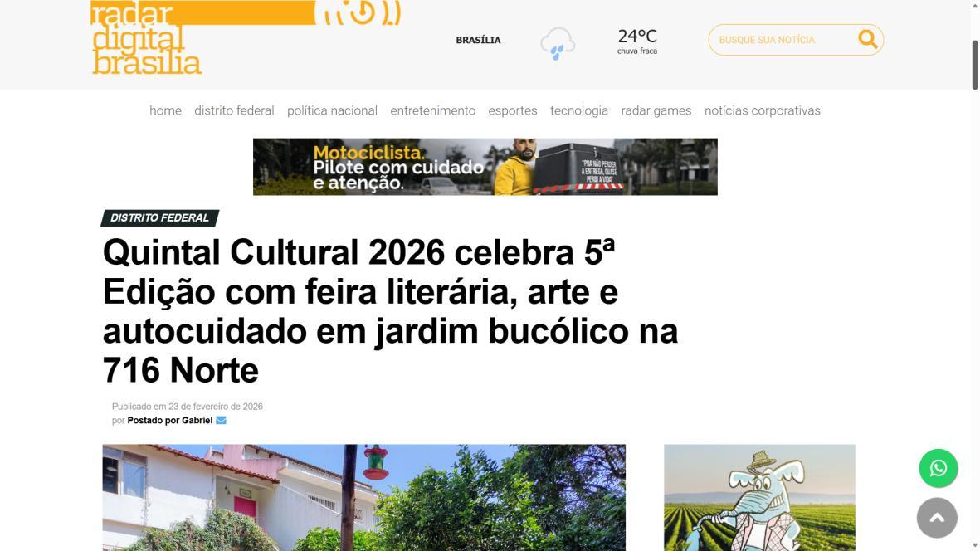Click the back-to-top arrow button
Viewport: 980px width, 551px height.
point(937,517)
